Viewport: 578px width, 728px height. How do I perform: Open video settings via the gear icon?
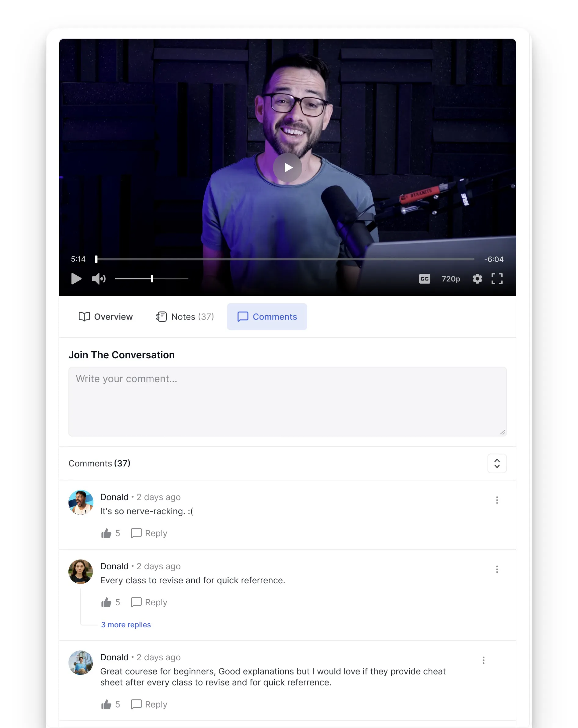(477, 279)
